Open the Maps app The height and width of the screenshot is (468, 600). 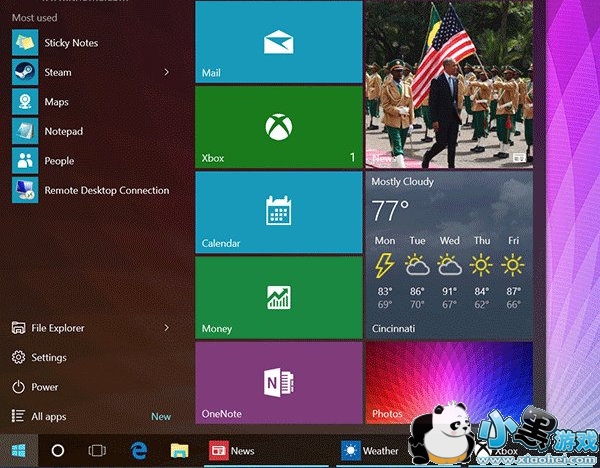coord(56,102)
